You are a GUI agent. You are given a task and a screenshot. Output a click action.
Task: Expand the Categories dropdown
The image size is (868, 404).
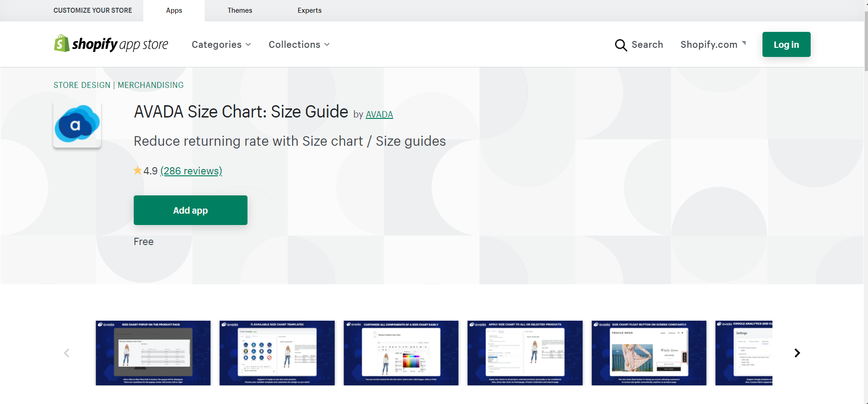[x=221, y=45]
